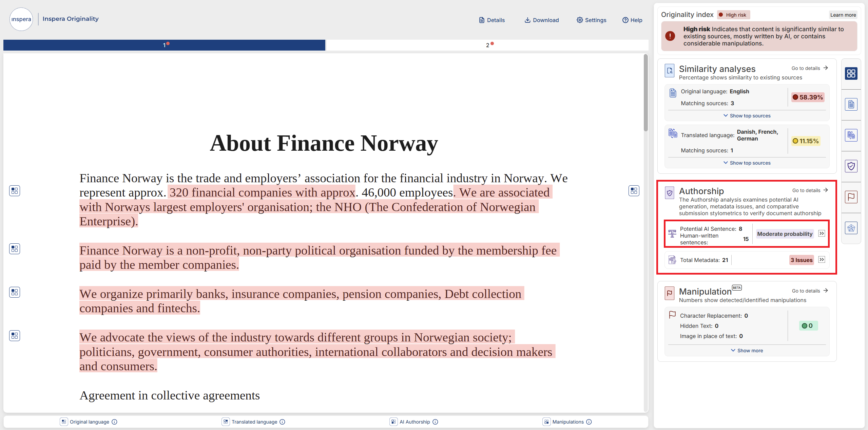Screen dimensions: 868x430
Task: Expand the 3 Issues metadata row
Action: (x=822, y=260)
